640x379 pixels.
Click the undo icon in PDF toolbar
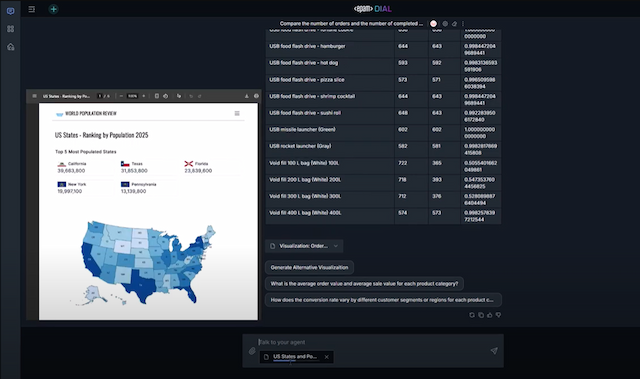click(x=191, y=96)
